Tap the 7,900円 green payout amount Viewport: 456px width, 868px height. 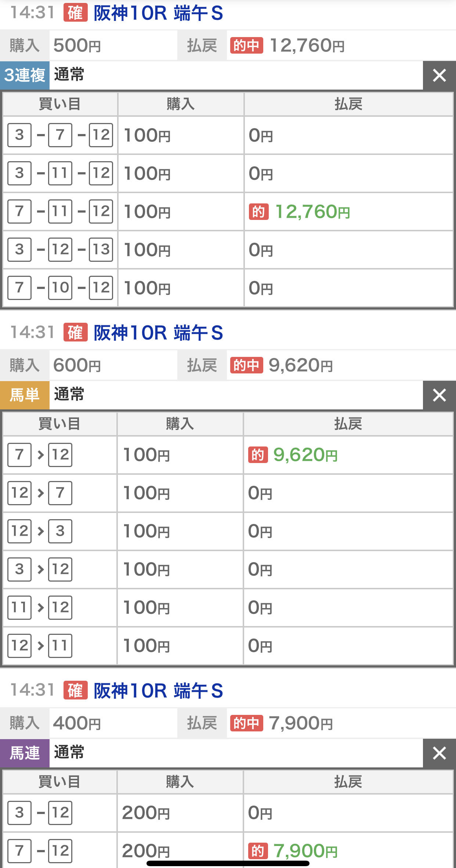point(305,851)
